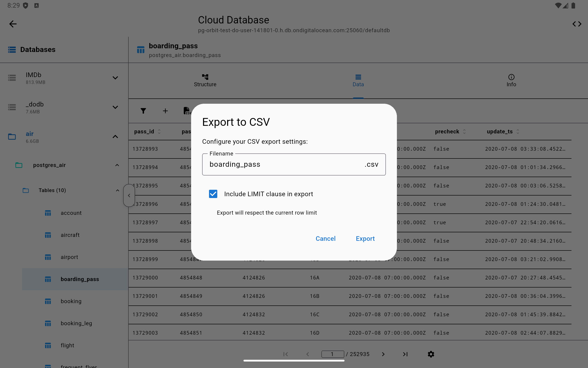Click precheck true in row 13728996
Viewport: 588px width, 368px height.
tap(440, 204)
